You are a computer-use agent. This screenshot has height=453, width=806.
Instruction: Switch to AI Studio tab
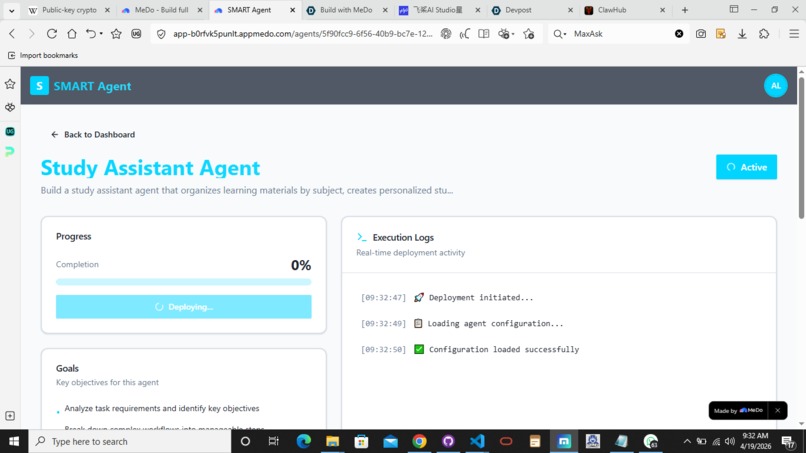point(438,10)
